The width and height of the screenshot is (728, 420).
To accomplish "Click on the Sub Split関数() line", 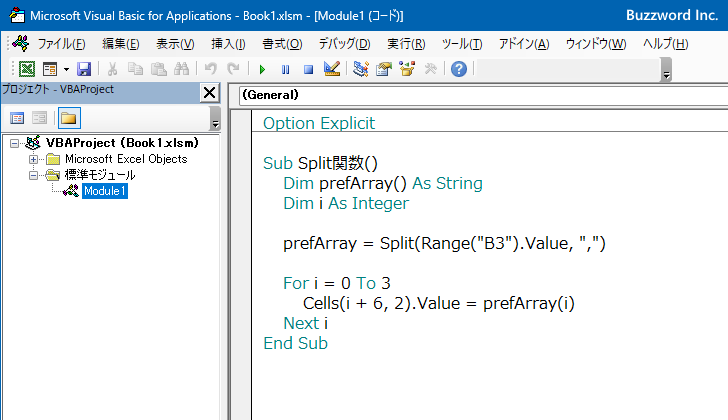I will (x=320, y=163).
